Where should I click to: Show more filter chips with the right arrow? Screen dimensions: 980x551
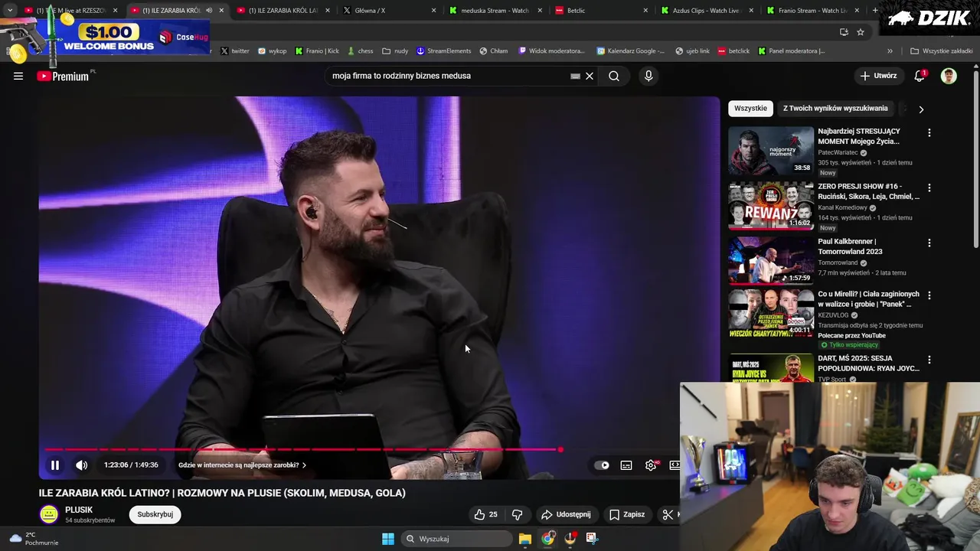point(921,109)
